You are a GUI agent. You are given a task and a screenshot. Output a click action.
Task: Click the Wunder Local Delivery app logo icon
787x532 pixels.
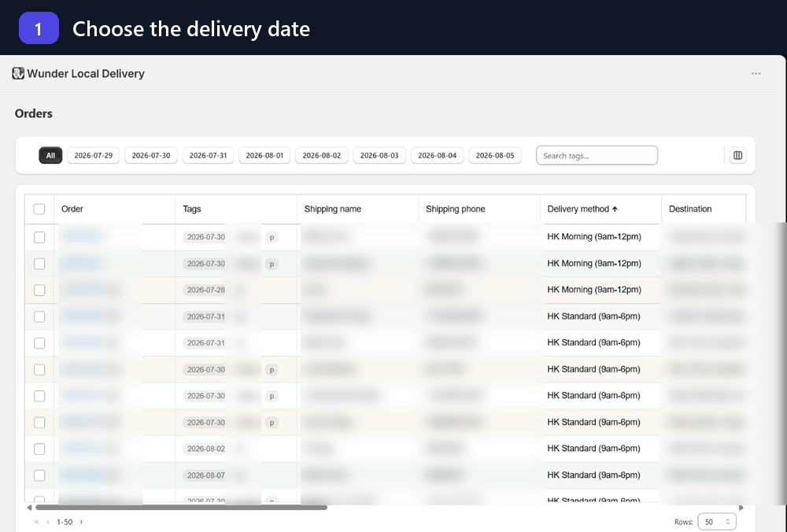(18, 73)
